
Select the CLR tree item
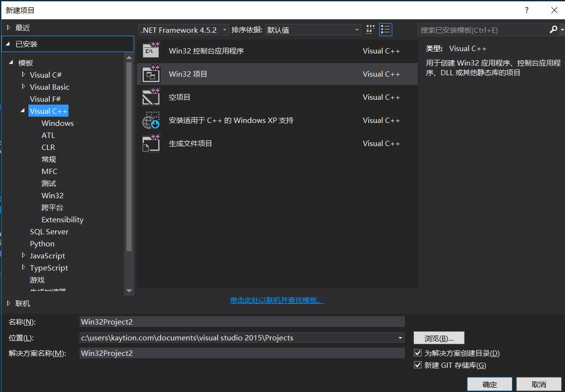pyautogui.click(x=48, y=147)
